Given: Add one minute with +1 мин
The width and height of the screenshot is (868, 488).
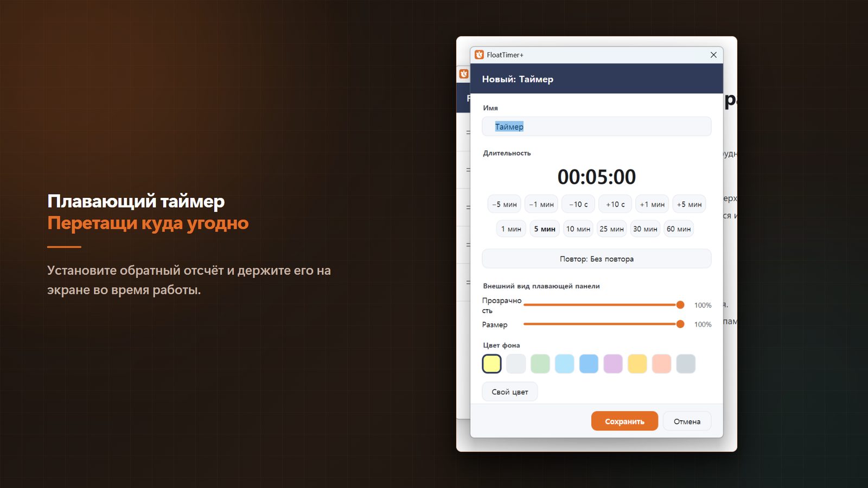Looking at the screenshot, I should [652, 204].
